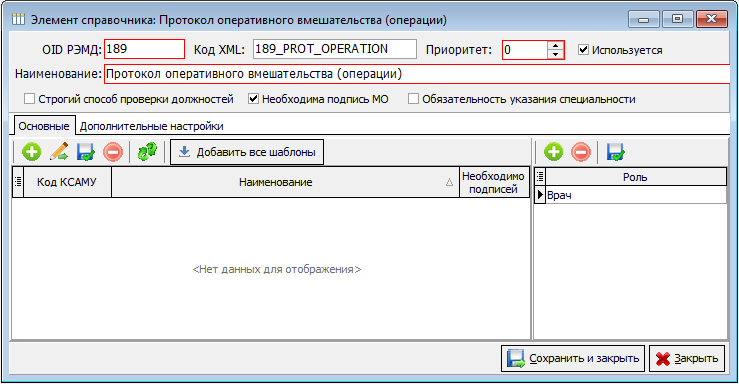This screenshot has height=384, width=739.
Task: Sort by the Наименование column header
Action: pos(285,182)
